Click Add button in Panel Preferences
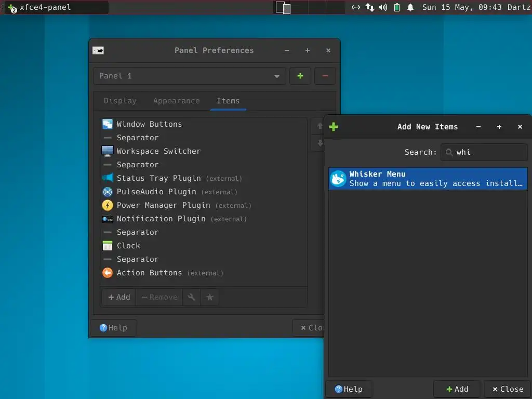 [119, 297]
